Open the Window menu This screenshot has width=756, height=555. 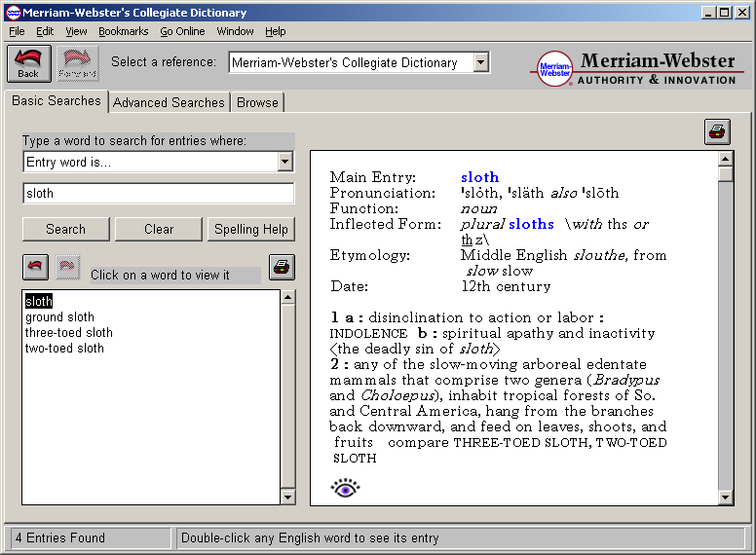pos(236,31)
